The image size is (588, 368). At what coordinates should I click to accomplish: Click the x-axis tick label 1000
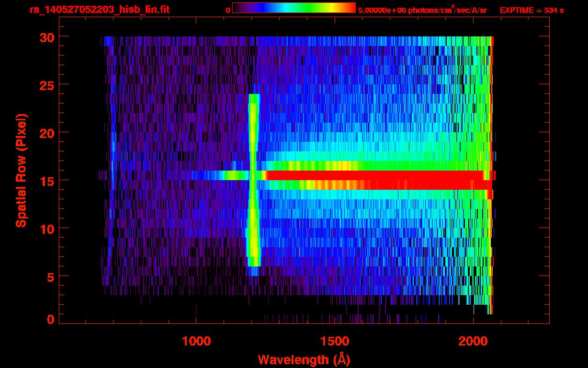point(196,341)
